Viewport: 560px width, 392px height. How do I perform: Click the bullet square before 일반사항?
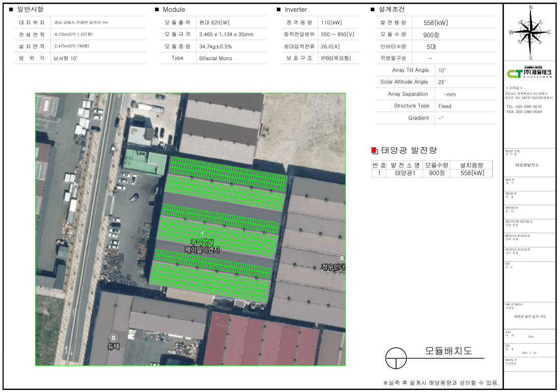click(11, 10)
